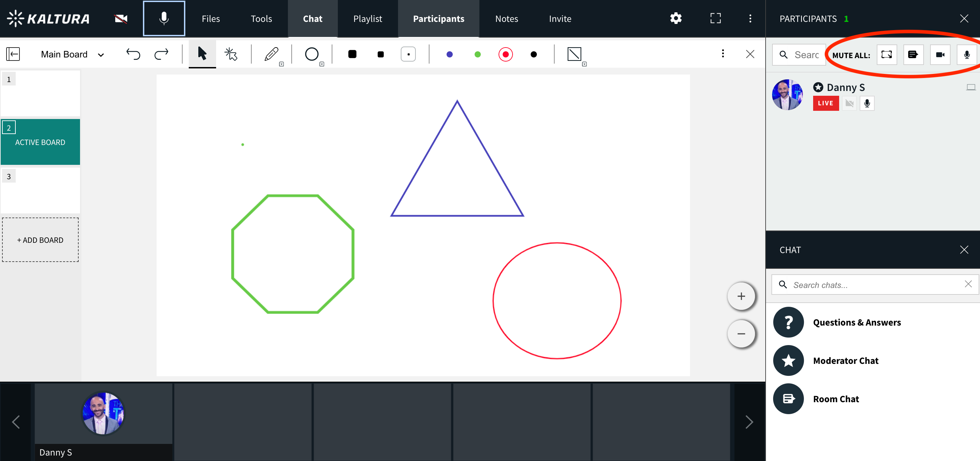980x461 pixels.
Task: Collapse the boards sidebar panel
Action: pos(13,54)
